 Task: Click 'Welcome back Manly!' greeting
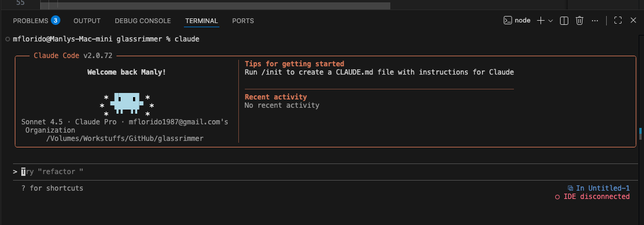tap(127, 72)
